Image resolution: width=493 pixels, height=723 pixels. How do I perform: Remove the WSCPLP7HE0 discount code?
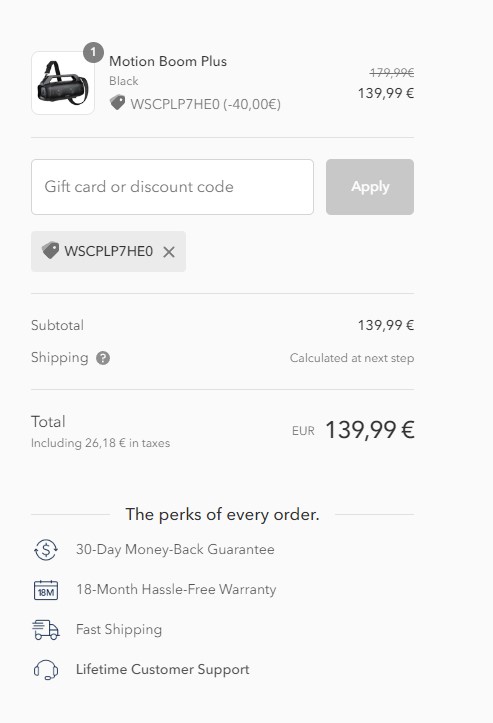click(169, 252)
